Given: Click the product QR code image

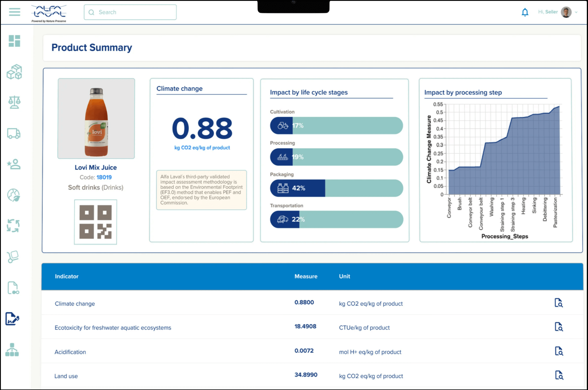Looking at the screenshot, I should pos(96,222).
